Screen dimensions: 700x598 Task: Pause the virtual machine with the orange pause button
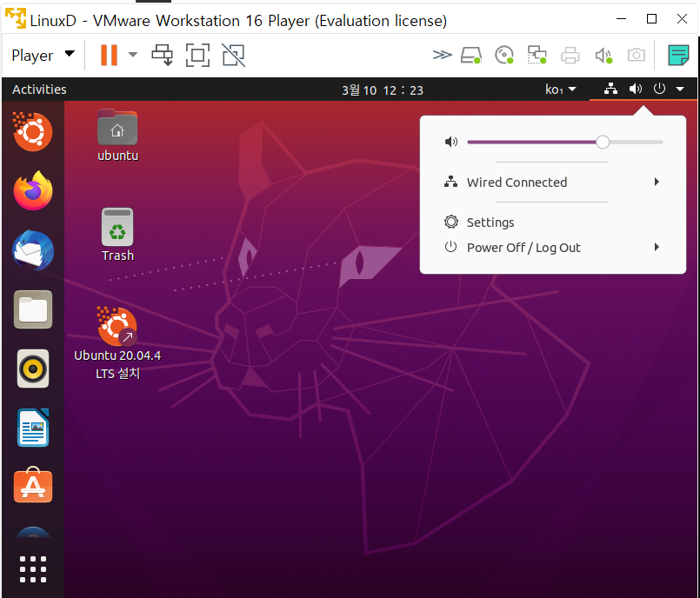click(x=109, y=56)
